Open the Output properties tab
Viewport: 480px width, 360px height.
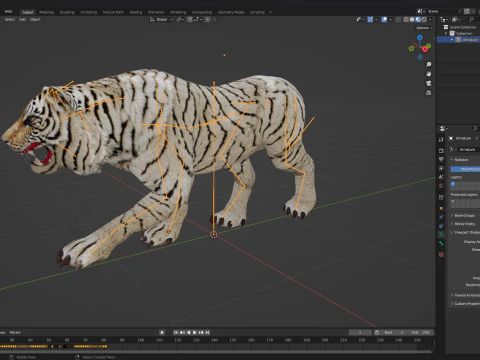(441, 159)
